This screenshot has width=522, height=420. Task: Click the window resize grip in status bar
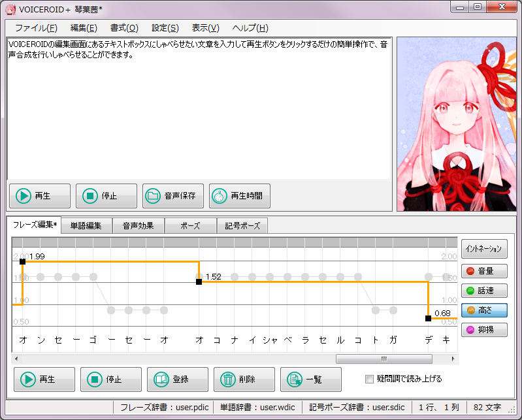coord(512,410)
